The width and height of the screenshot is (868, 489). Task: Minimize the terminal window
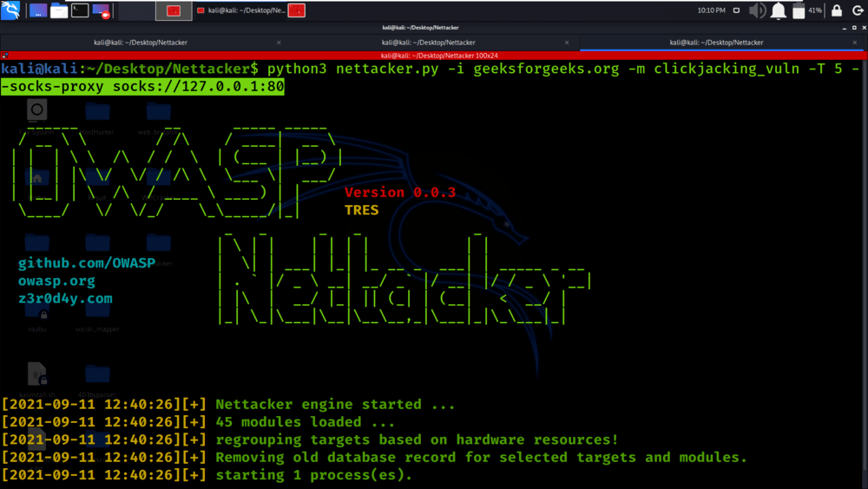tap(845, 28)
